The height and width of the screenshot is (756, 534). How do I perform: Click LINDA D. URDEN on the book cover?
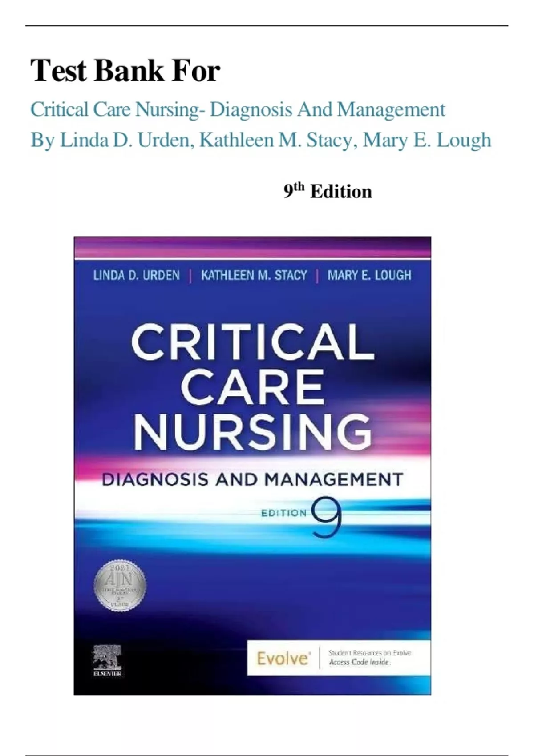pyautogui.click(x=136, y=276)
